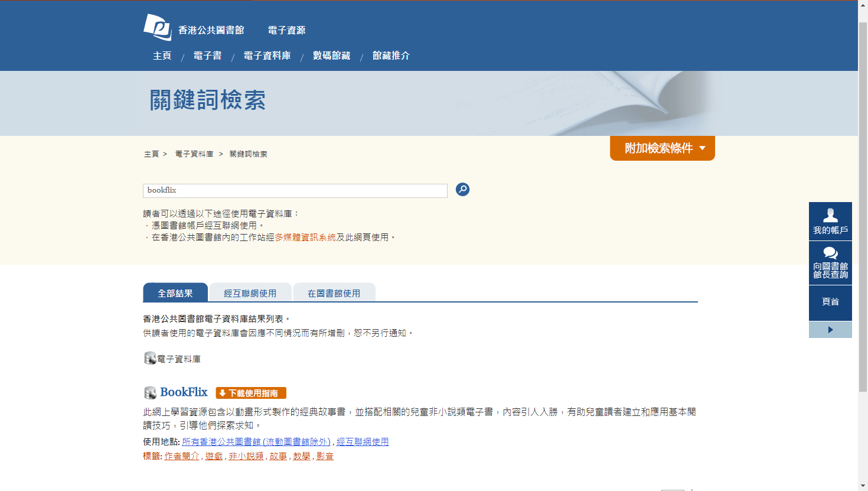868x491 pixels.
Task: Click the My Account person icon
Action: pyautogui.click(x=830, y=215)
